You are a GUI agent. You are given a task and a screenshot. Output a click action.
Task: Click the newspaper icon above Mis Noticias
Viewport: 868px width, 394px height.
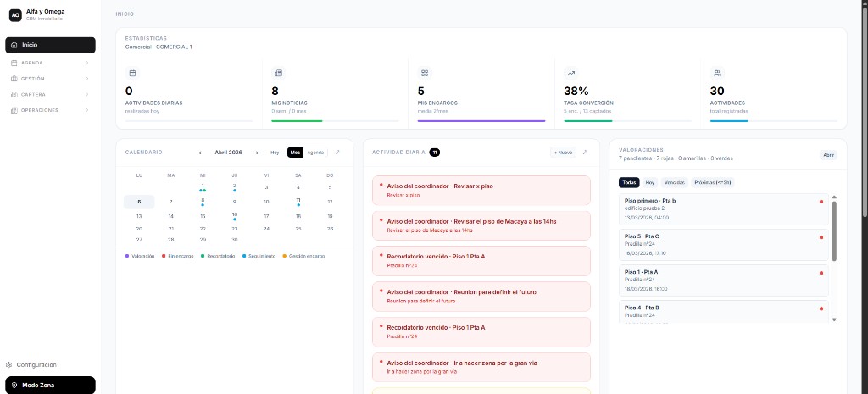(x=278, y=73)
